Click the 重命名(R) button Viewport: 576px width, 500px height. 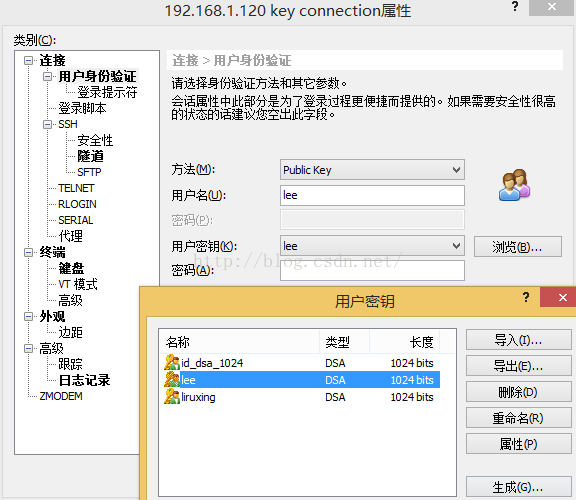518,418
